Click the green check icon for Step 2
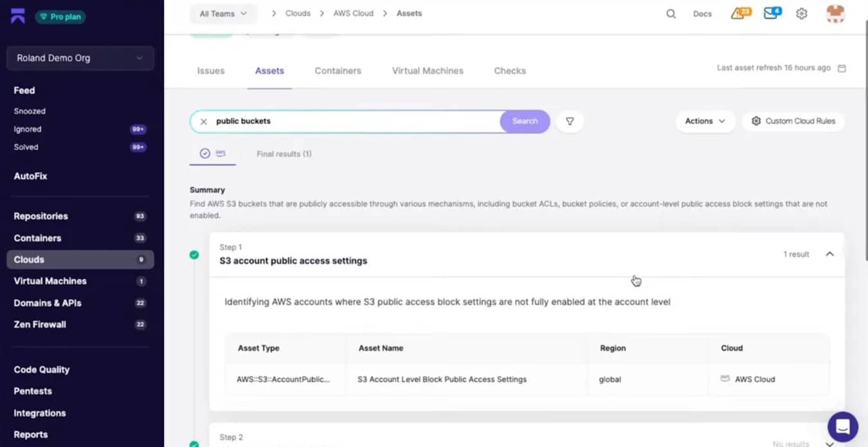This screenshot has height=447, width=868. coord(194,444)
